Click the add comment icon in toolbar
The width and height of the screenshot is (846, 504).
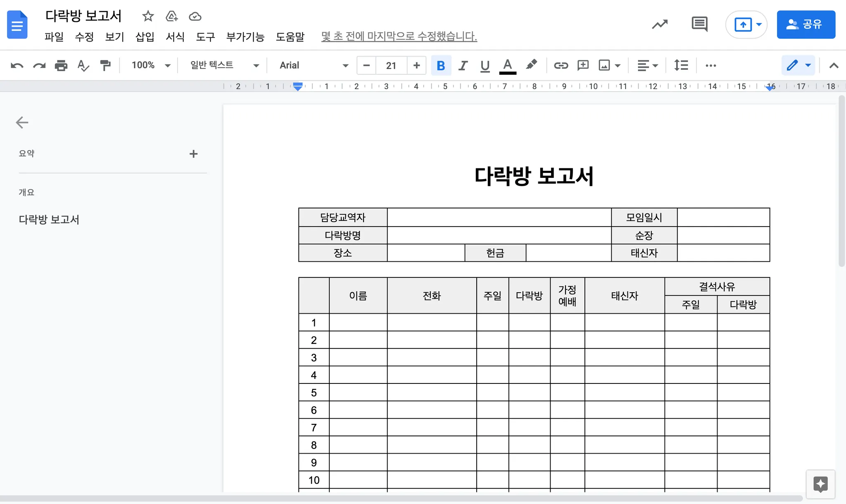[583, 65]
